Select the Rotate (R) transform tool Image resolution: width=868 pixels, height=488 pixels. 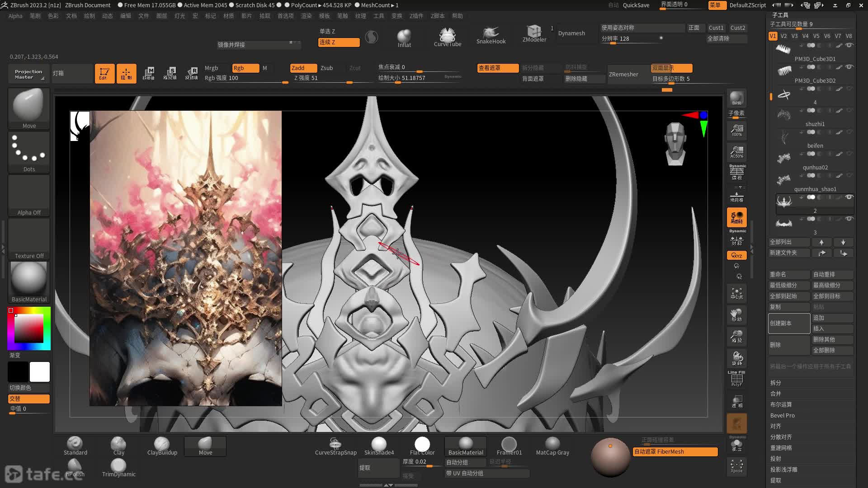pos(192,73)
